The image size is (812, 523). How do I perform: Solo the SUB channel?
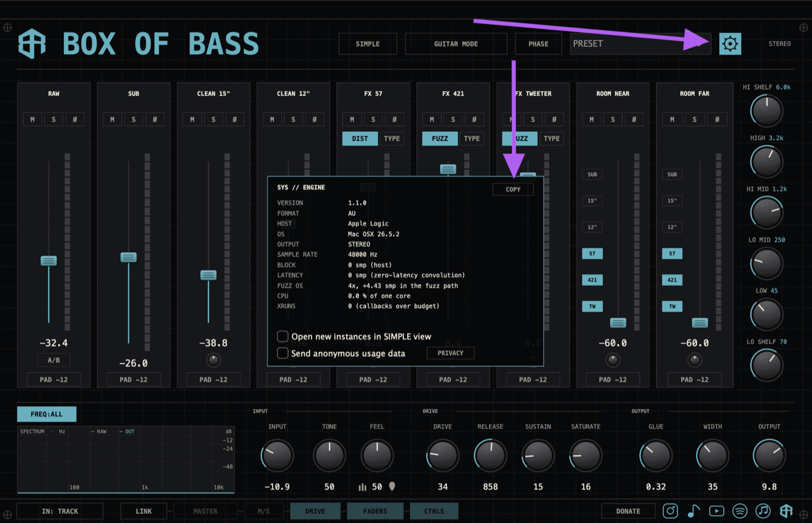[x=133, y=120]
